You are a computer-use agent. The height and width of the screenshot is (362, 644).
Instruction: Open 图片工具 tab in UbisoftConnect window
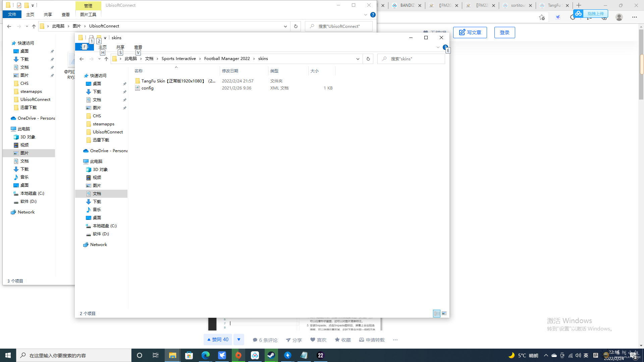(88, 14)
